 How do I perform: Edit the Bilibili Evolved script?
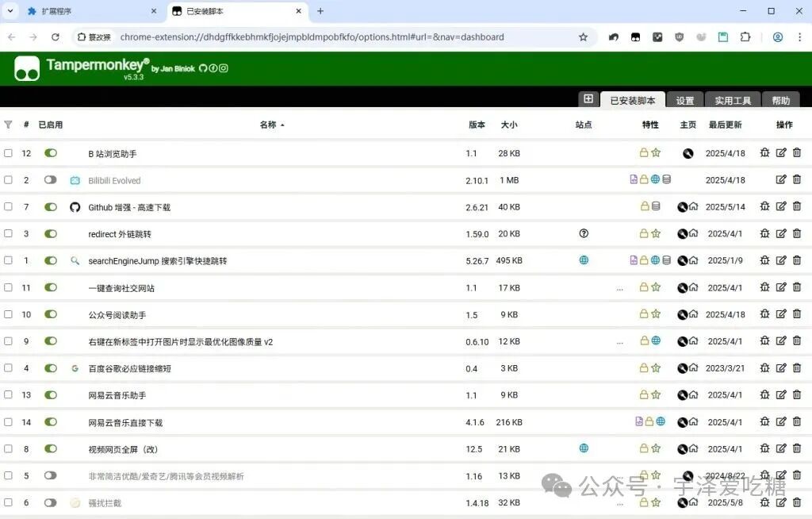[x=781, y=180]
